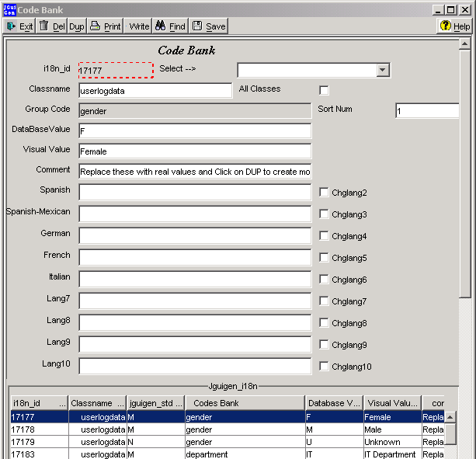476x459 pixels.
Task: Enable the Chglang2 checkbox
Action: point(324,192)
